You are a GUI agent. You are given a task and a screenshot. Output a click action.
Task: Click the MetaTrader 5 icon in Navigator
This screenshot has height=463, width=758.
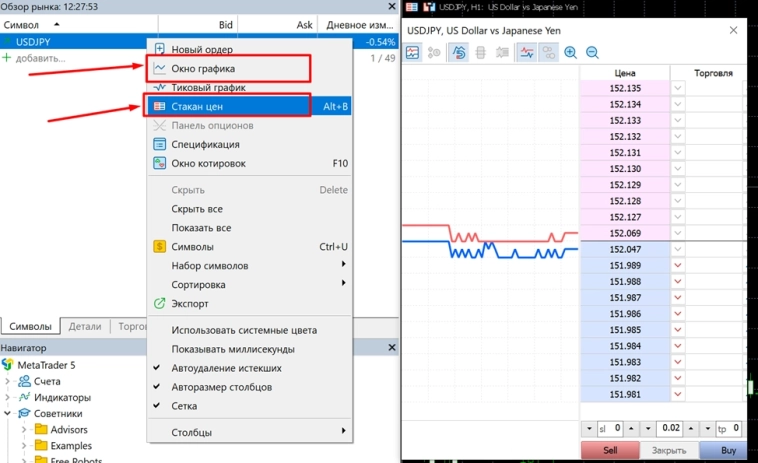point(8,364)
